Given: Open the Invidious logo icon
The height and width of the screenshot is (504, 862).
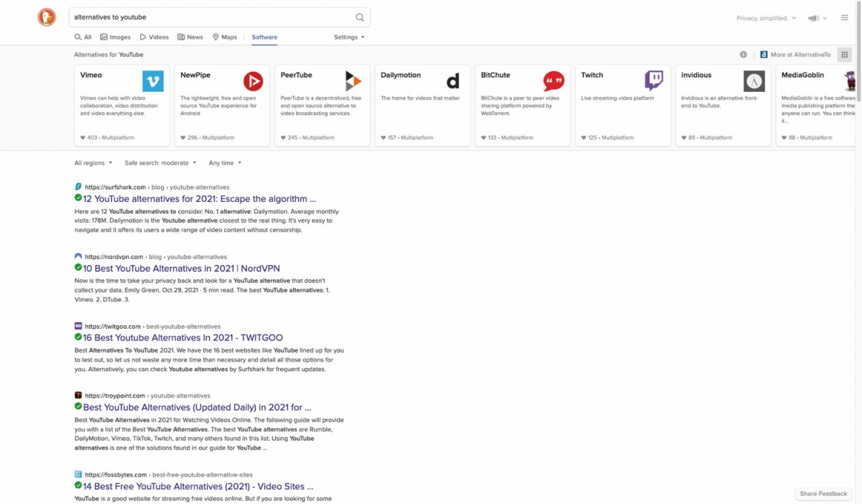Looking at the screenshot, I should coord(754,81).
